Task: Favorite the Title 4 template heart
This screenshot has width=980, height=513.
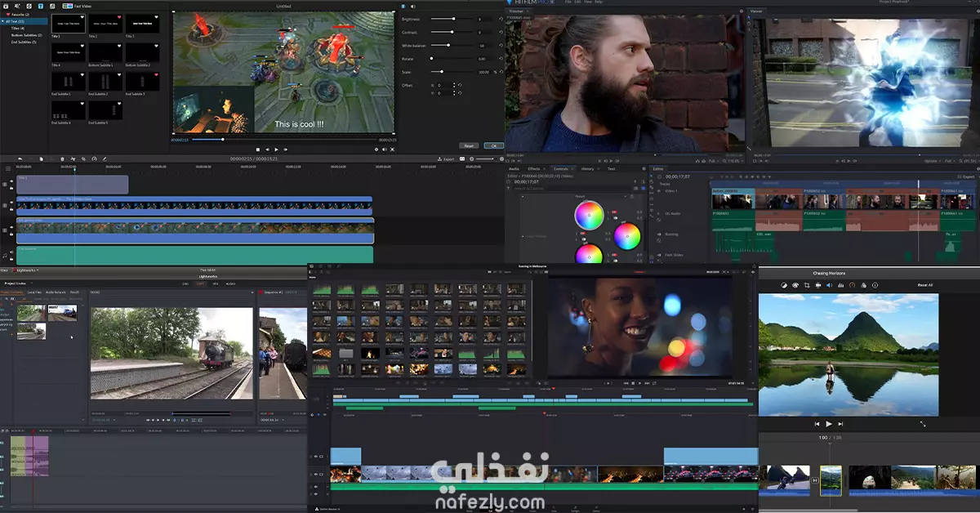Action: [82, 46]
